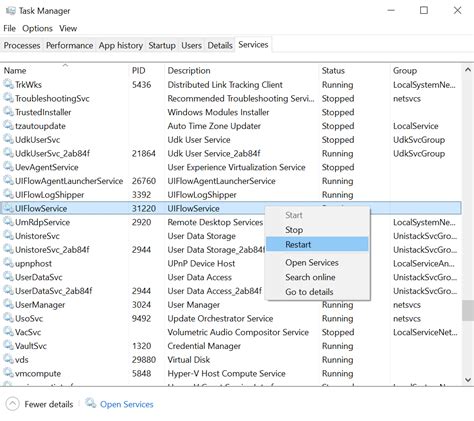Click the gear icon beside TrustedInstaller
Screen dimensions: 474x421
tap(8, 112)
